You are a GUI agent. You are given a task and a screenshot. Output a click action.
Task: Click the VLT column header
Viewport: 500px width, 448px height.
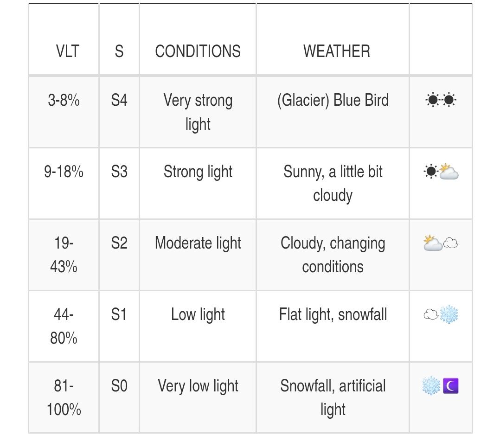68,51
